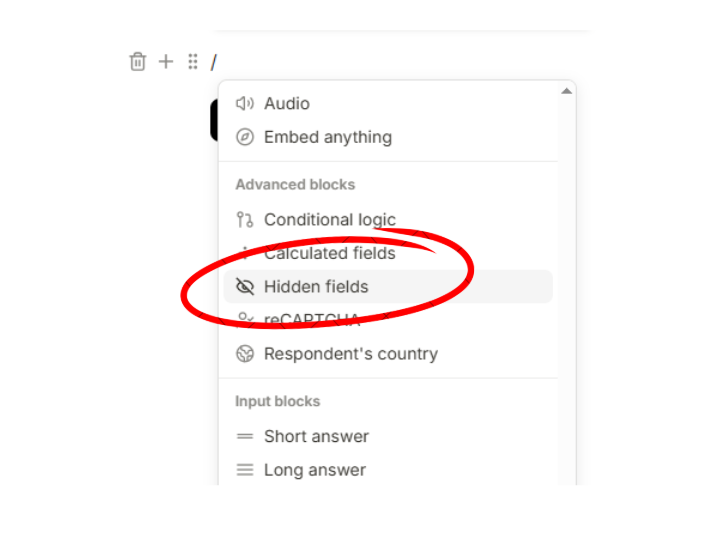Click the trash delete block icon
Viewport: 728px width, 545px height.
click(x=138, y=62)
